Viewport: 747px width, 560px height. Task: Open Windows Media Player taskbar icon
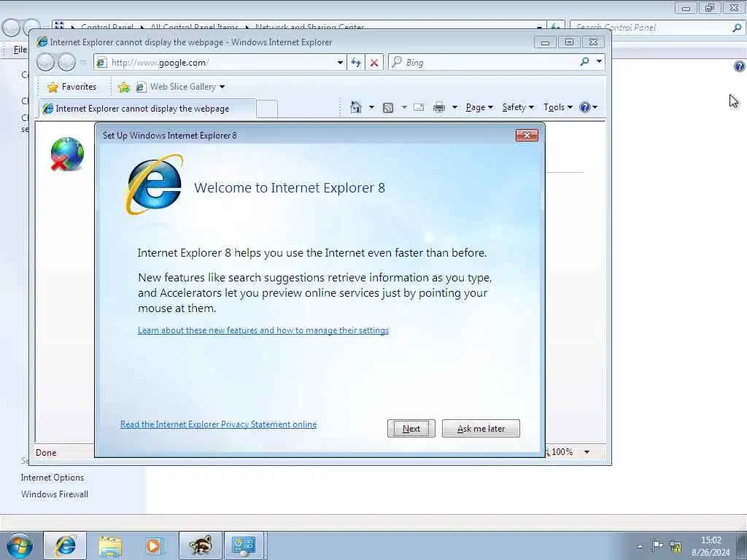click(x=154, y=545)
